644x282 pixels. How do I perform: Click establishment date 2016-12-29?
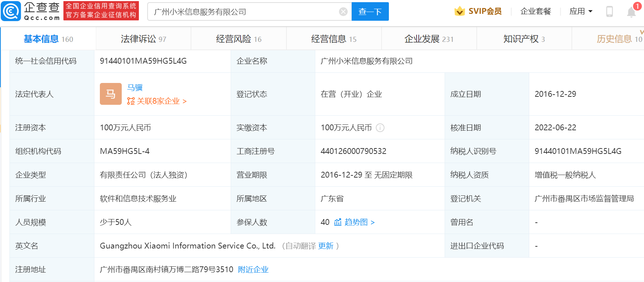(x=555, y=94)
